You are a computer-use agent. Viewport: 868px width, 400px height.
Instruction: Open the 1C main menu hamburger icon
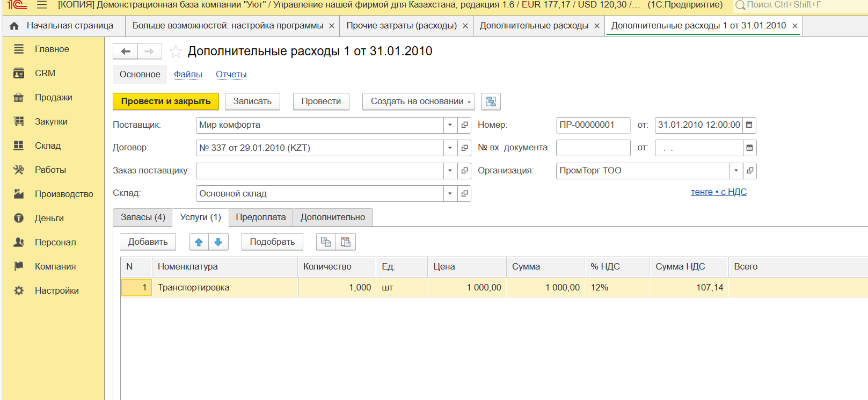tap(42, 5)
